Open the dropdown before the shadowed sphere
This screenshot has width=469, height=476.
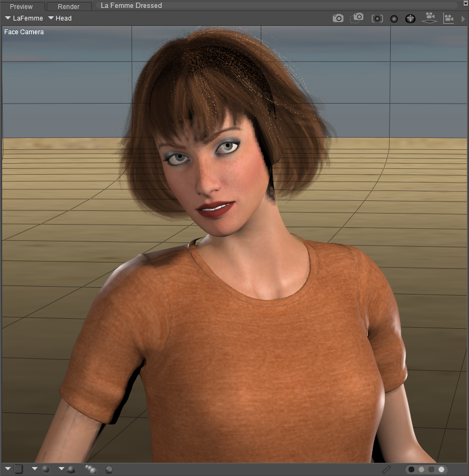coord(62,469)
